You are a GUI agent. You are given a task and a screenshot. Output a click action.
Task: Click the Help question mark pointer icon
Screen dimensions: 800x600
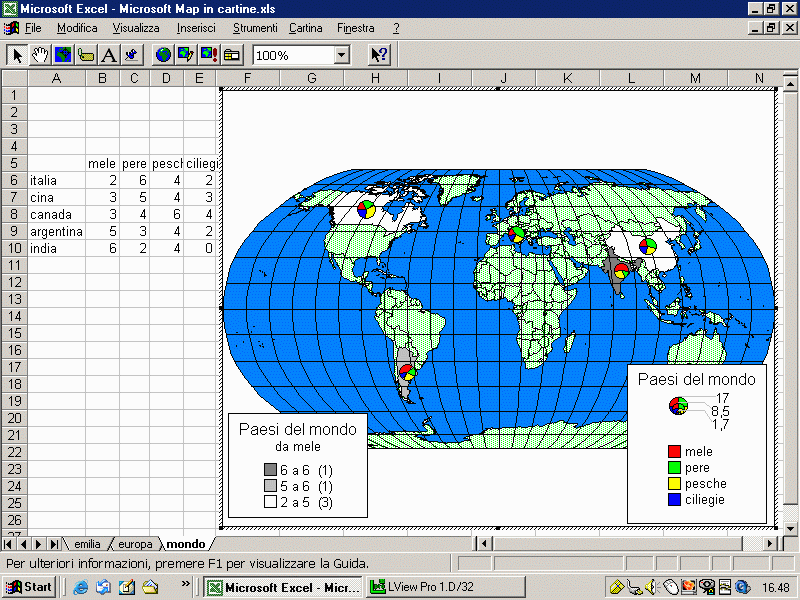pyautogui.click(x=379, y=55)
